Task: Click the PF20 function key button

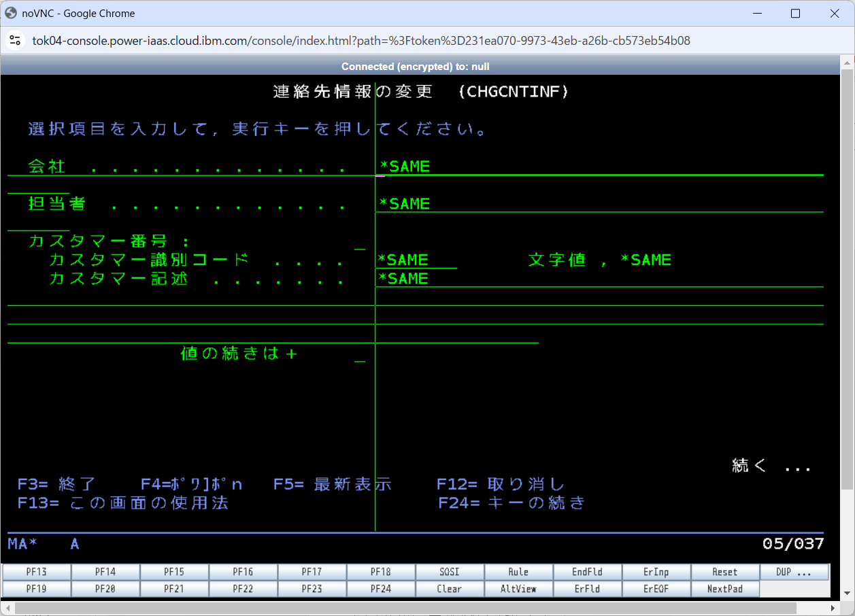Action: [x=105, y=589]
